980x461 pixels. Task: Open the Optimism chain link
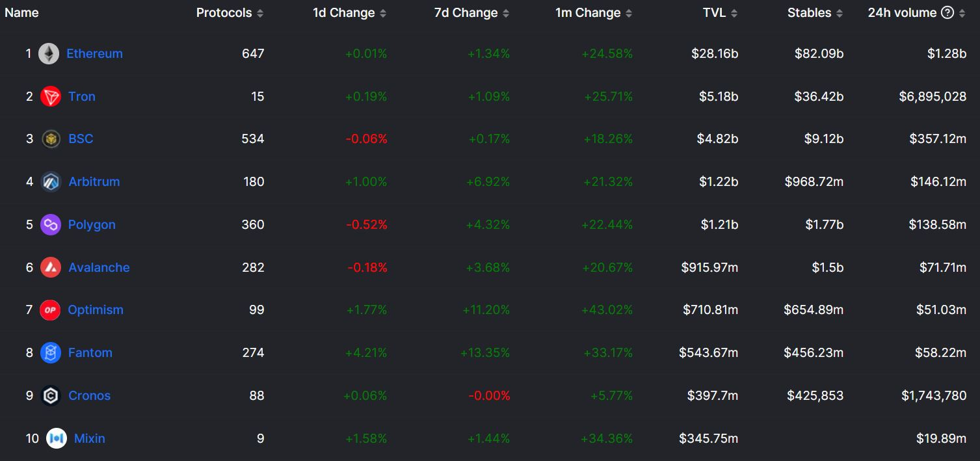pos(96,310)
